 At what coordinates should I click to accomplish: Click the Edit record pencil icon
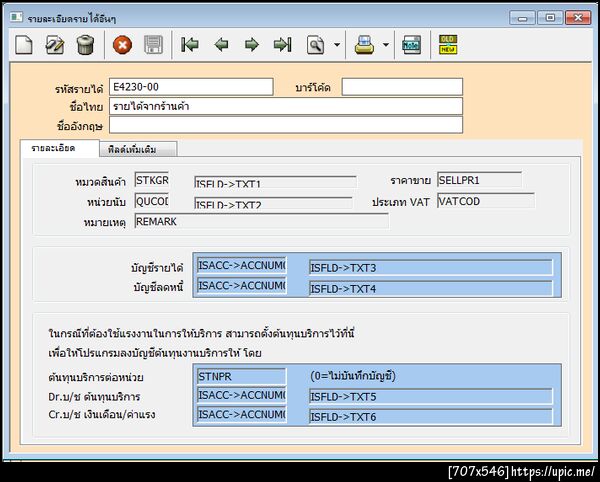[54, 45]
